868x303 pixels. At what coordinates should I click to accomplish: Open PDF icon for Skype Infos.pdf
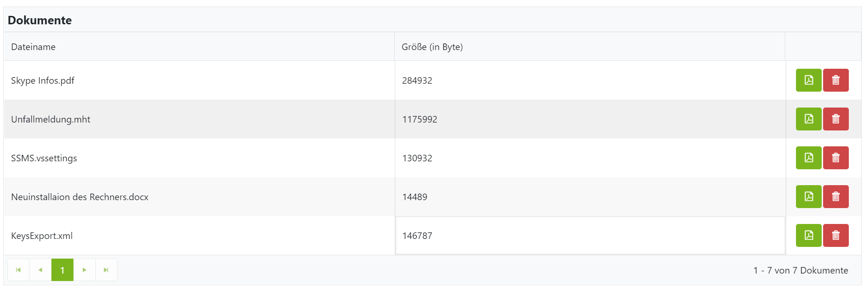coord(809,80)
